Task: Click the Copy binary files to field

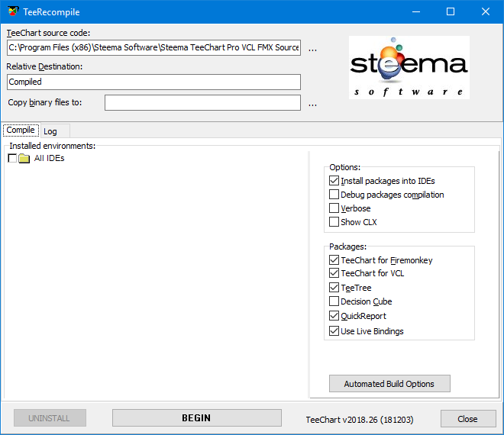Action: tap(202, 102)
